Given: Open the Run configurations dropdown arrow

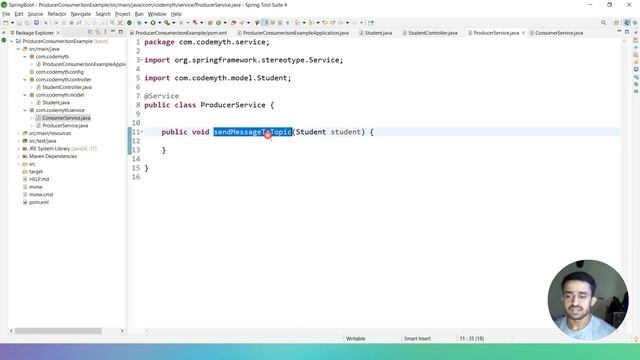Looking at the screenshot, I should 159,23.
